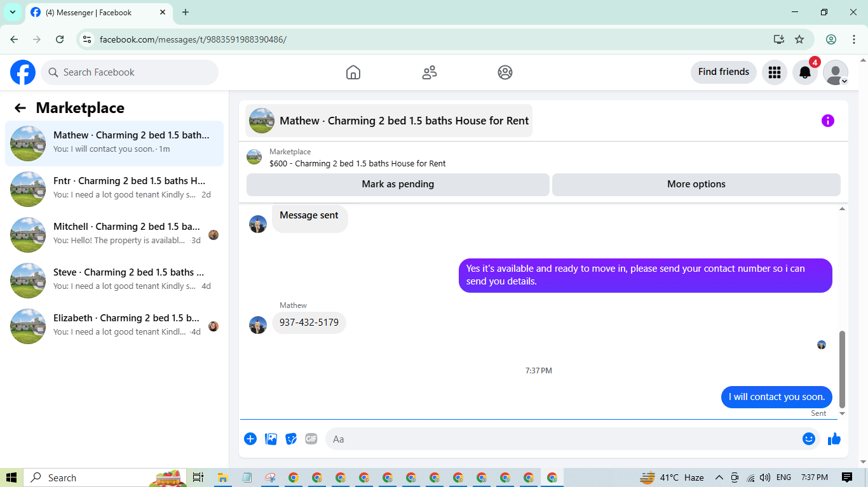Open the Groups icon in Facebook header
The height and width of the screenshot is (487, 868).
tap(505, 72)
